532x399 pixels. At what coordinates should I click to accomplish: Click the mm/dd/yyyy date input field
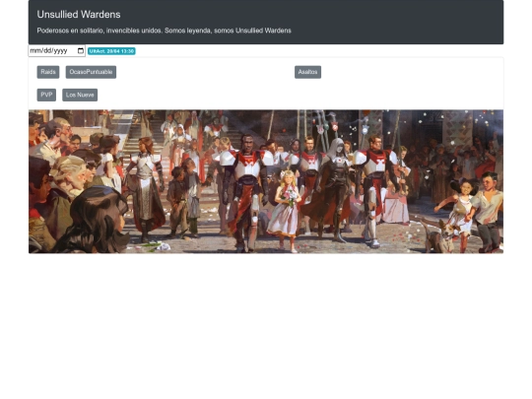click(57, 51)
